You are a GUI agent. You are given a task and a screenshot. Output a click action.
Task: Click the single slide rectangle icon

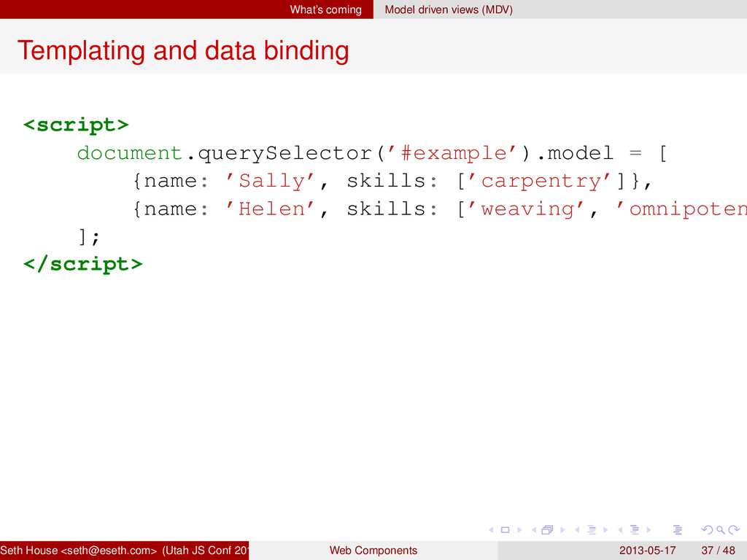tap(506, 530)
